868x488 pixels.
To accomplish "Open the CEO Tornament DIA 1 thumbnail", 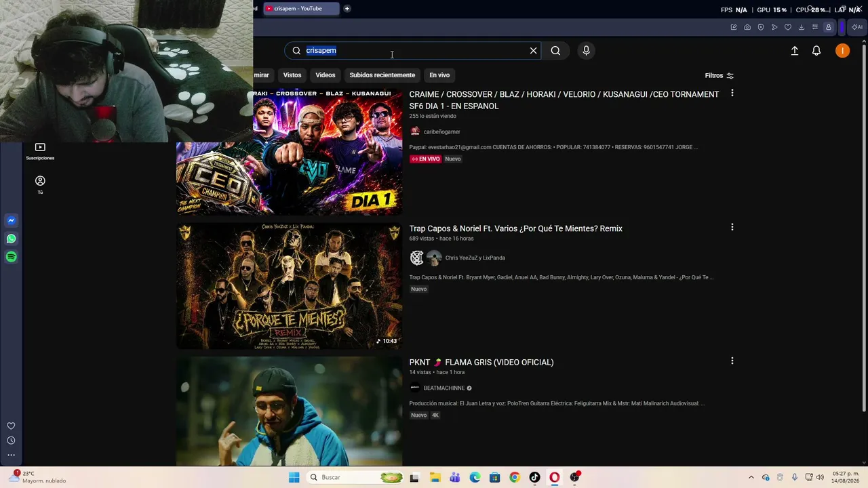I will tap(290, 152).
